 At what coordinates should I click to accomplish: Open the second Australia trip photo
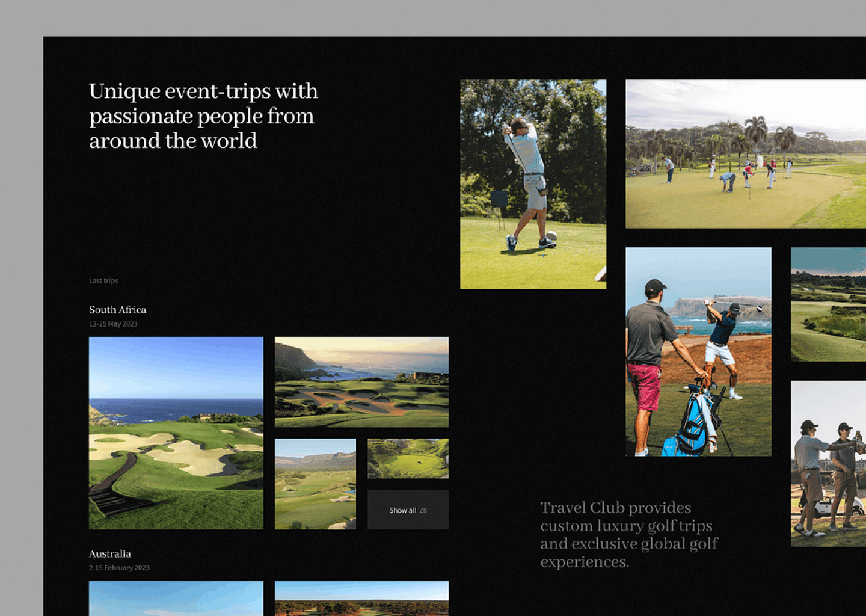(x=361, y=598)
